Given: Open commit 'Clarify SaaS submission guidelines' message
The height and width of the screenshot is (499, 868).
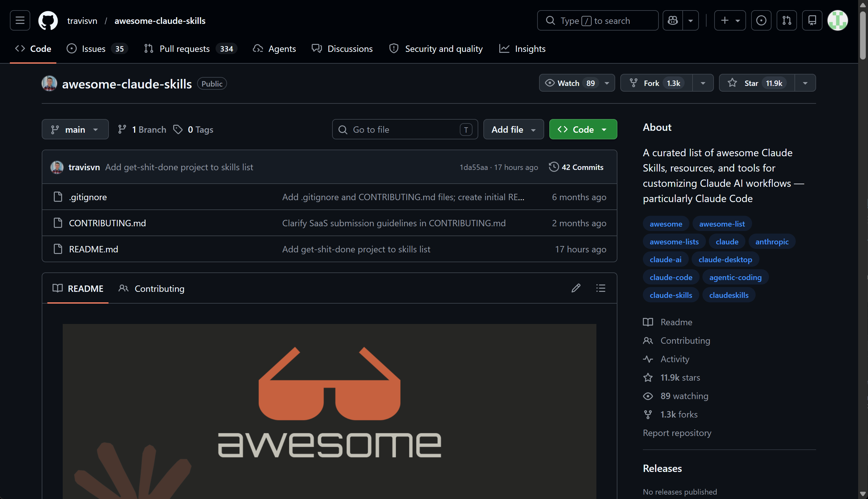Looking at the screenshot, I should coord(394,223).
